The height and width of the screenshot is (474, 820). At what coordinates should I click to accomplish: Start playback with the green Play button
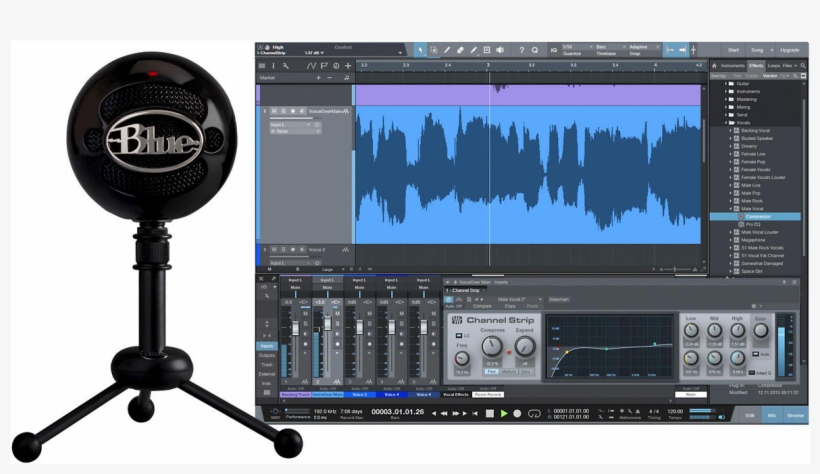pyautogui.click(x=504, y=413)
